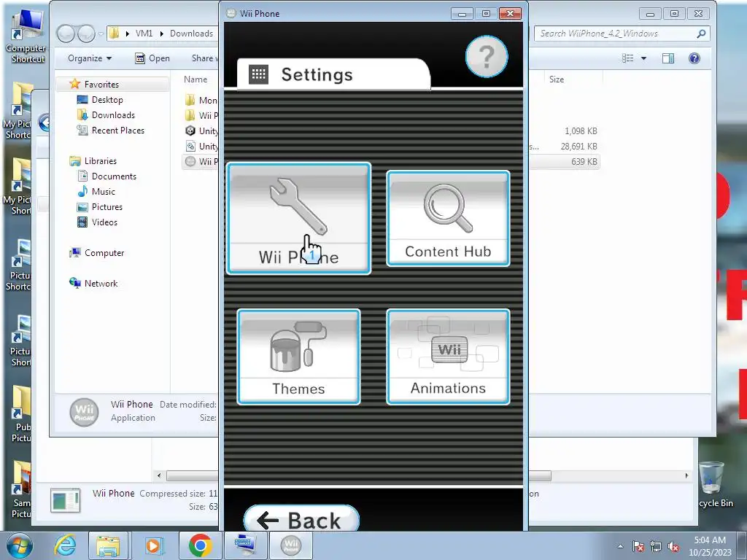Screen dimensions: 747x560
Task: Open Windows Media Player from taskbar
Action: pyautogui.click(x=153, y=545)
